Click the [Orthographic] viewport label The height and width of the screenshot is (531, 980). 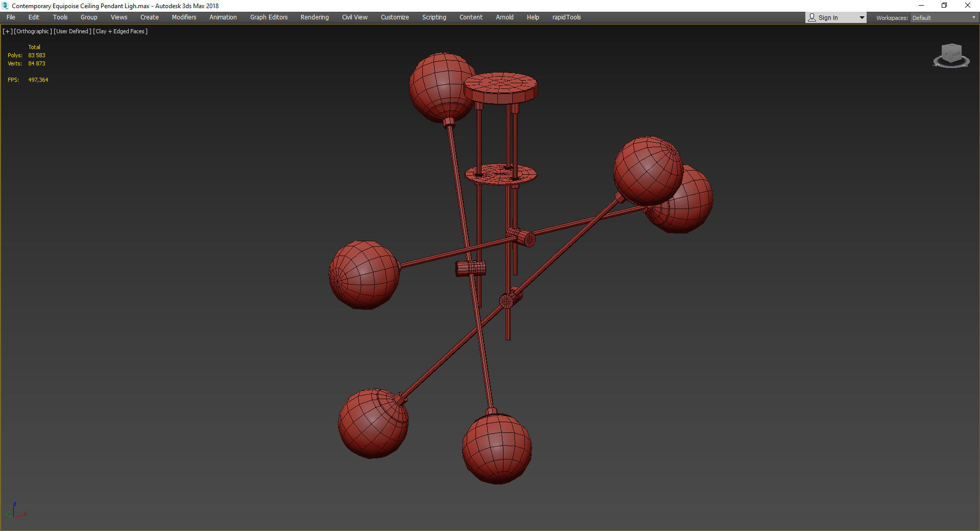tap(33, 31)
